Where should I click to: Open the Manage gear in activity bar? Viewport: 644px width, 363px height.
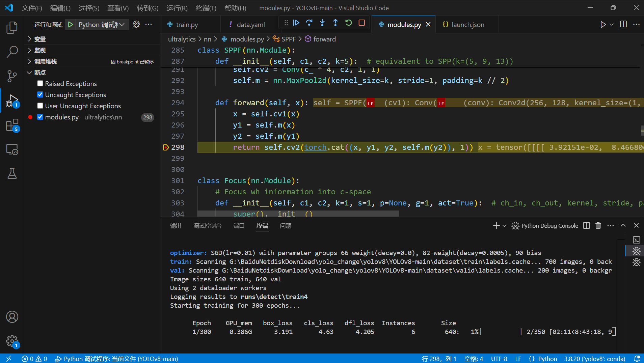tap(12, 341)
